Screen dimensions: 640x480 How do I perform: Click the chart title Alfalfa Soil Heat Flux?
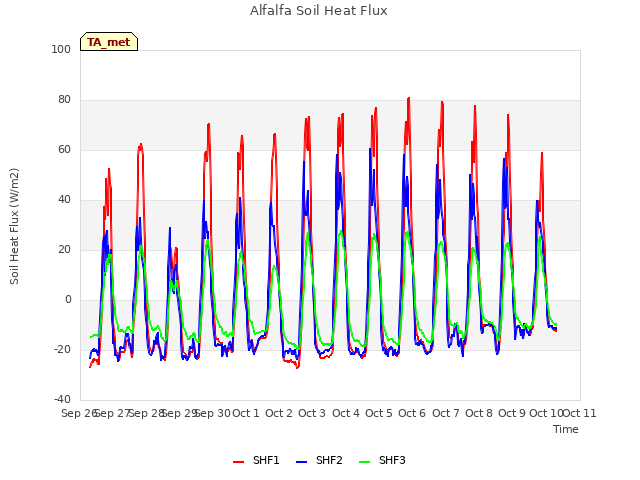coord(319,11)
